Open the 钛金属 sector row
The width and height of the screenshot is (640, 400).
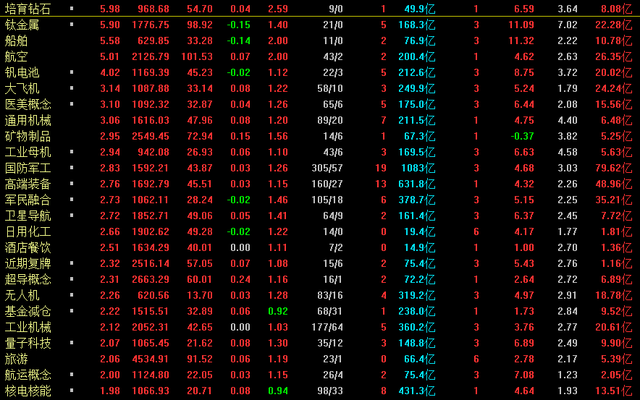coord(22,25)
